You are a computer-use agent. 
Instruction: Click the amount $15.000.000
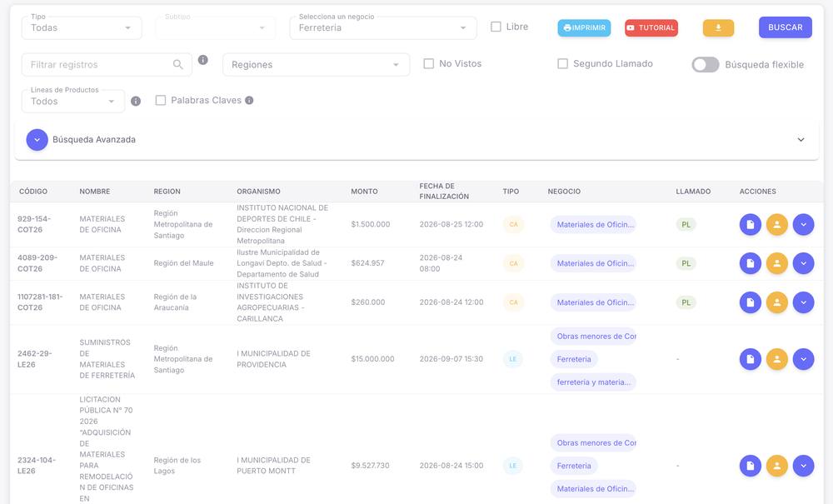pyautogui.click(x=373, y=359)
